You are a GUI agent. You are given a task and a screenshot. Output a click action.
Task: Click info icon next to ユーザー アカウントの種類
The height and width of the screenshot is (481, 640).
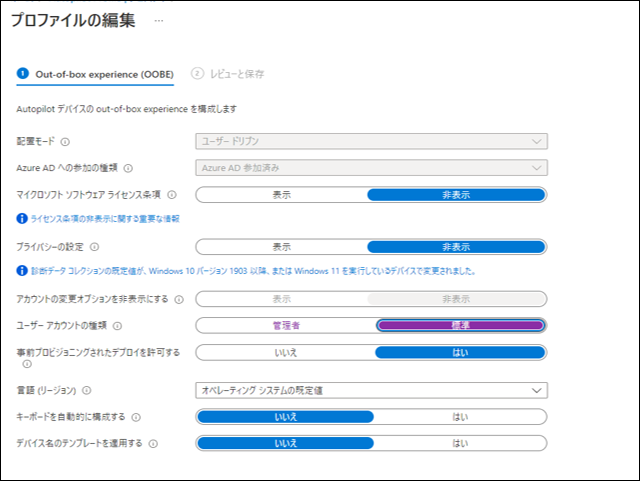point(118,325)
